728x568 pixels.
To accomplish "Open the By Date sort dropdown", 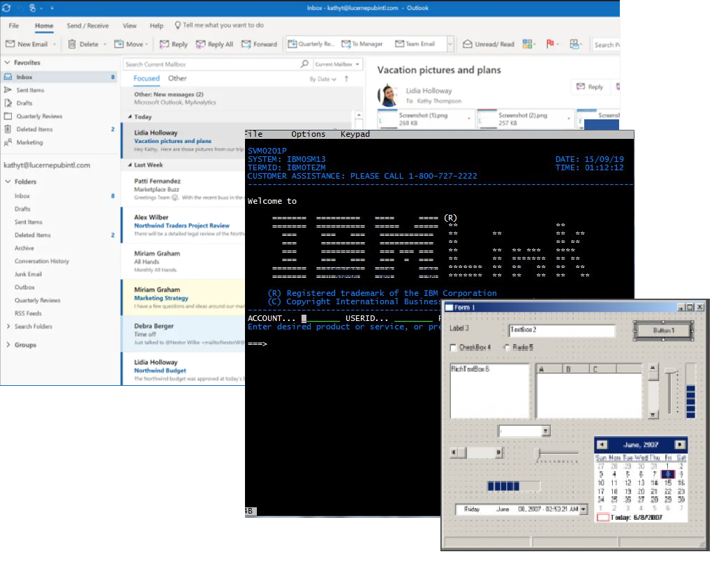I will pos(322,80).
